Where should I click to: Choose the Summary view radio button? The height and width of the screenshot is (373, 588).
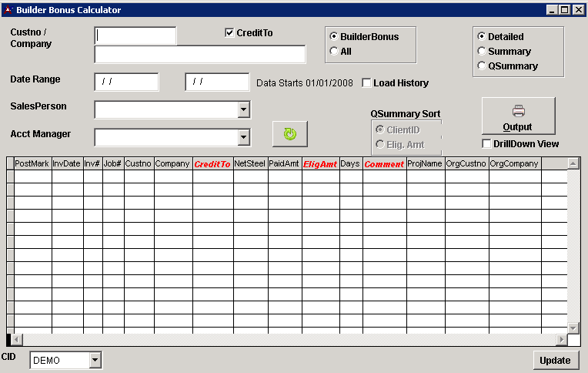482,52
